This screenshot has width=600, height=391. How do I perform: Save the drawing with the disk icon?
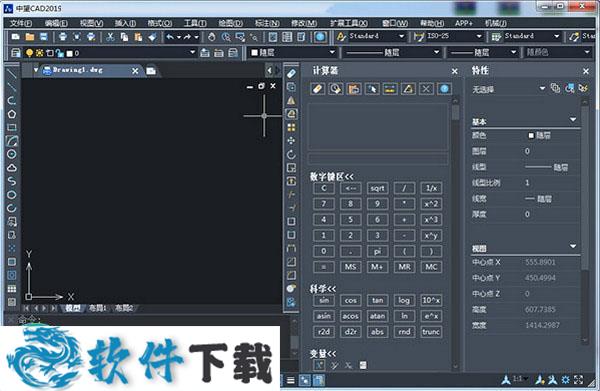coord(44,37)
